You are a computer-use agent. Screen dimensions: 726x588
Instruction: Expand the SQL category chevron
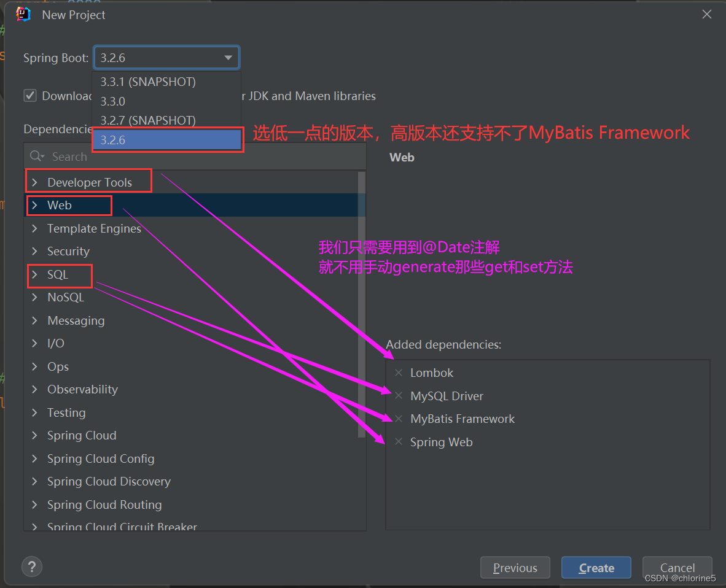click(x=35, y=274)
